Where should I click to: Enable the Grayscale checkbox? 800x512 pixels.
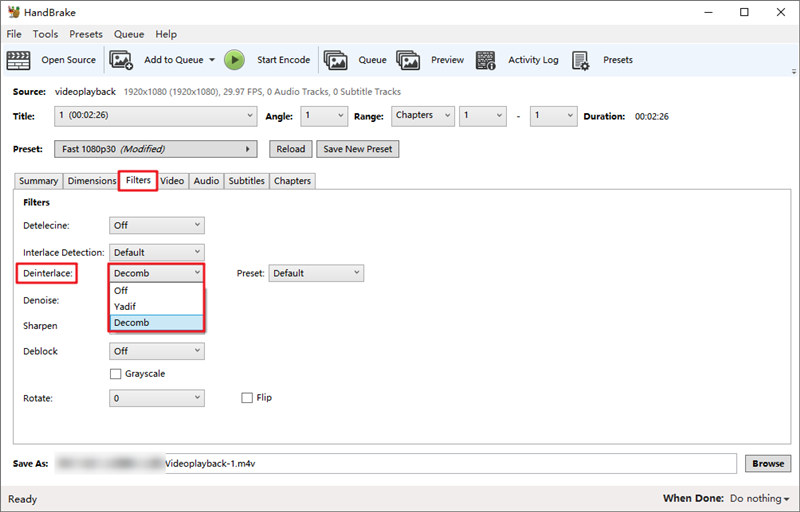116,374
